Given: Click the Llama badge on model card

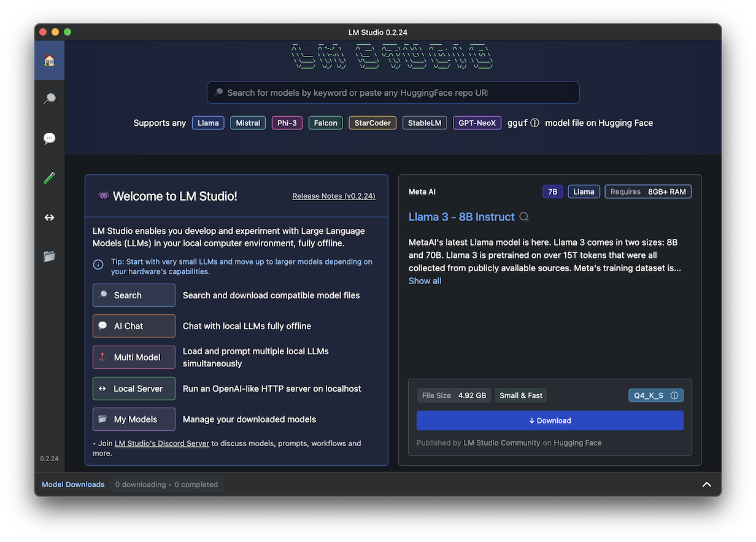Looking at the screenshot, I should 584,192.
